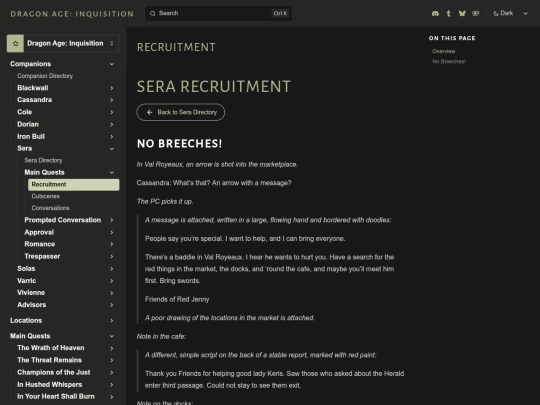Expand the Locations chevron
This screenshot has height=405, width=540.
coord(112,321)
